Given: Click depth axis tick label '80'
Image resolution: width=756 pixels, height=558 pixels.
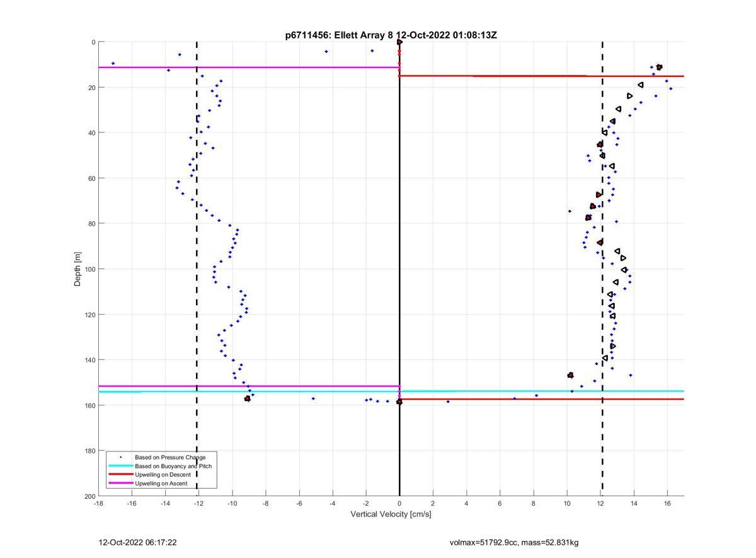Looking at the screenshot, I should tap(91, 224).
